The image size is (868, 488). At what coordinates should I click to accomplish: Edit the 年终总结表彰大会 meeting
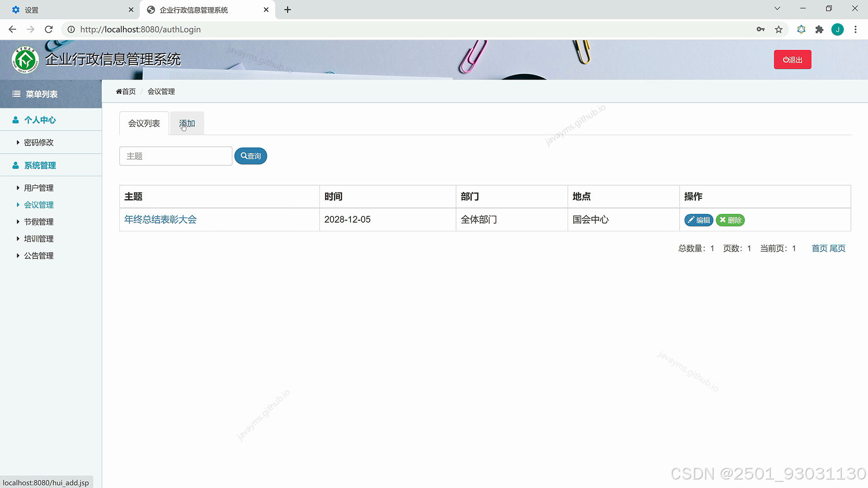(x=698, y=220)
